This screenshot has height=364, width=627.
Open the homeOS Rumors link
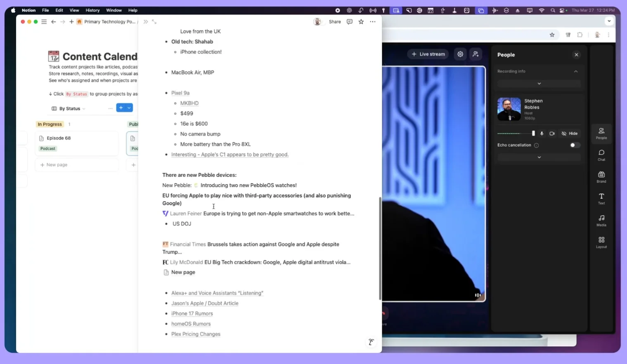tap(191, 324)
